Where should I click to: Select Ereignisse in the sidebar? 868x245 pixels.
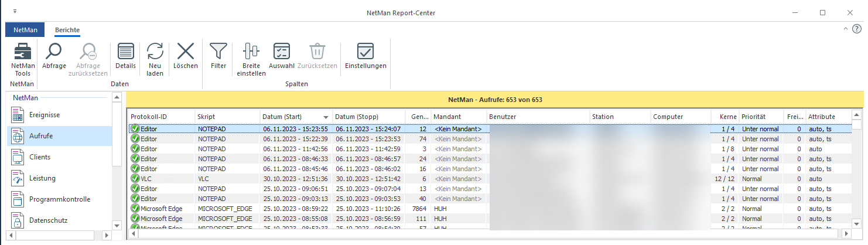click(45, 115)
